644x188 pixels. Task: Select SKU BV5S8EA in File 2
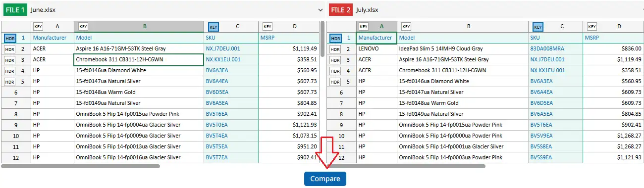coord(556,146)
